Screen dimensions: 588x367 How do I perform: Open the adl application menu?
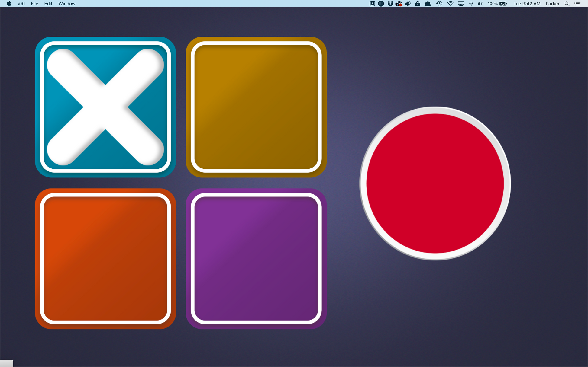coord(21,4)
